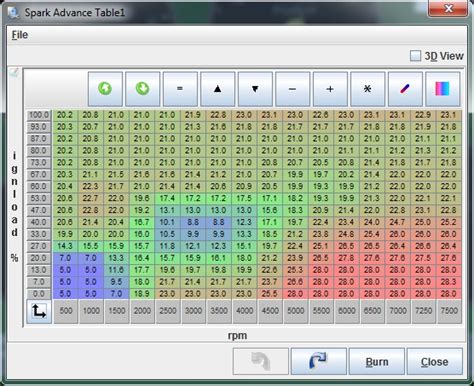Select cell 24.0 at 40.0 load, 6500 rpm
Screen dimensions: 474x386
pyautogui.click(x=372, y=222)
